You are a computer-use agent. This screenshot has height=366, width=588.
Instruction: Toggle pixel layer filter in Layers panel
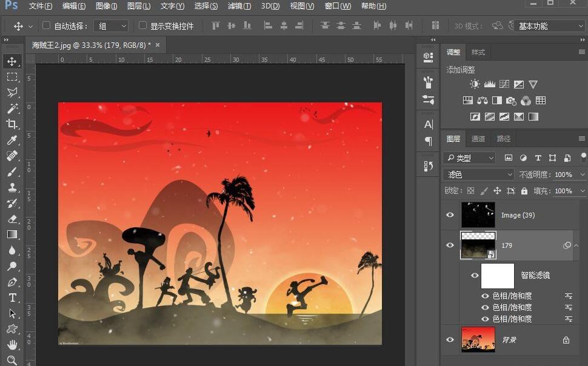[x=509, y=158]
